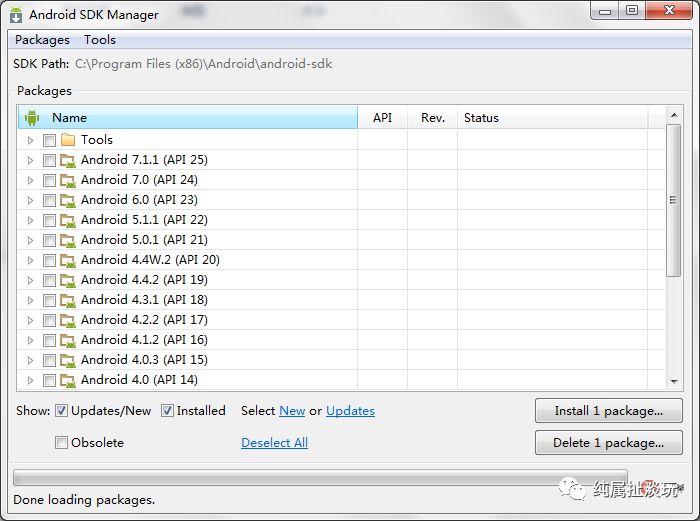Screen dimensions: 700x521
Task: Expand the Android 5.1.1 (API 22) node
Action: click(x=30, y=220)
